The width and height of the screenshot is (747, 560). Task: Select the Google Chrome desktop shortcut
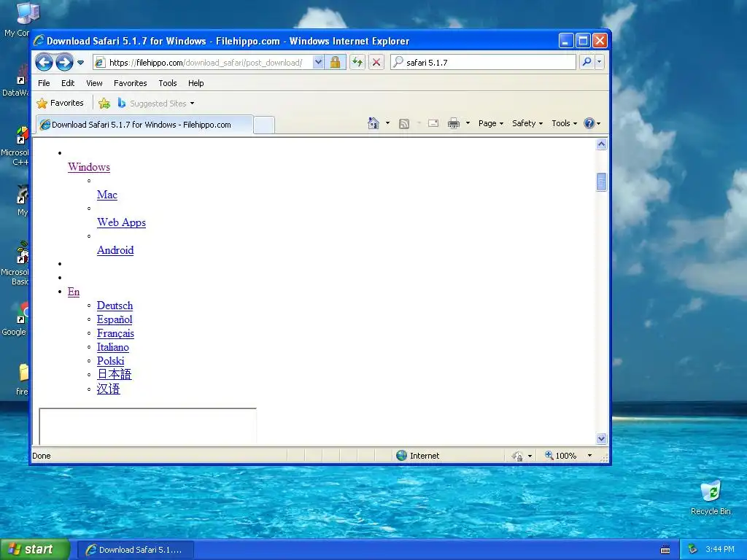pyautogui.click(x=15, y=319)
